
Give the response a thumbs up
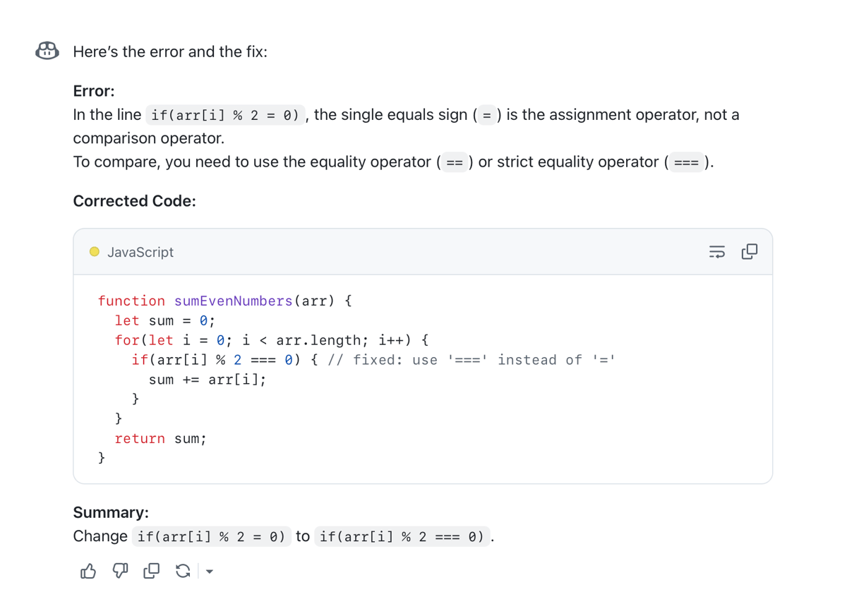(88, 571)
